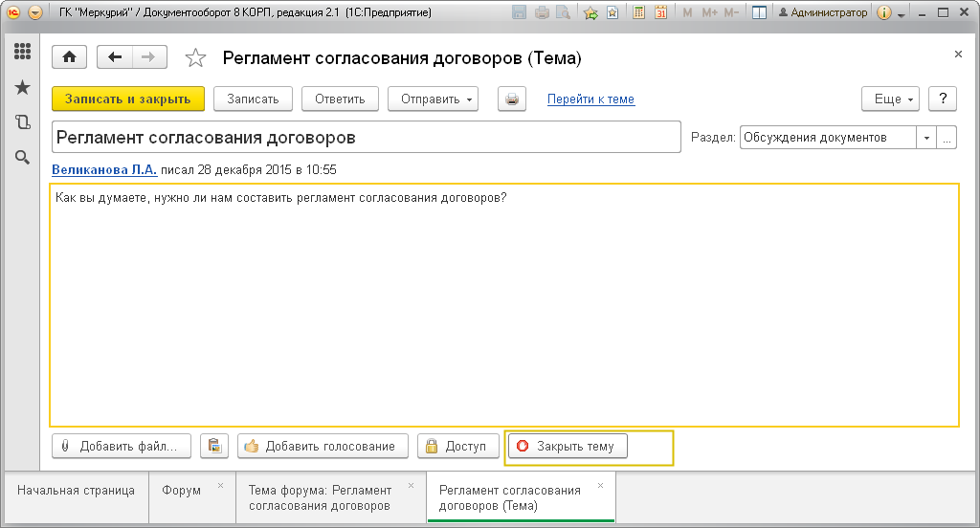The image size is (980, 528).
Task: Close the Тема форума tab
Action: click(x=412, y=486)
